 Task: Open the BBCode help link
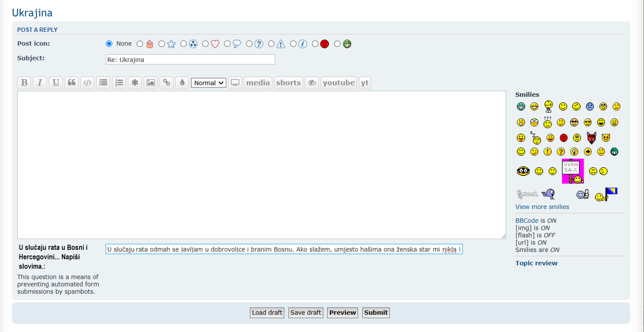click(527, 221)
